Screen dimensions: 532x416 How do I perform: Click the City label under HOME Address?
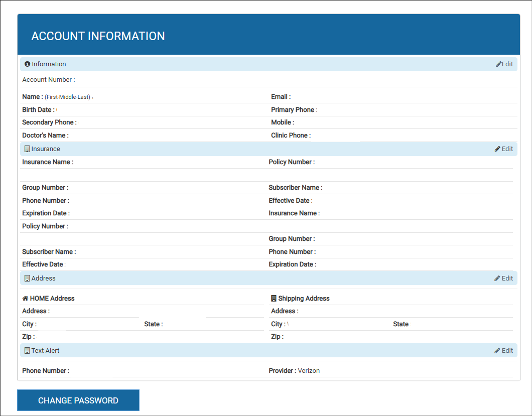pyautogui.click(x=30, y=324)
